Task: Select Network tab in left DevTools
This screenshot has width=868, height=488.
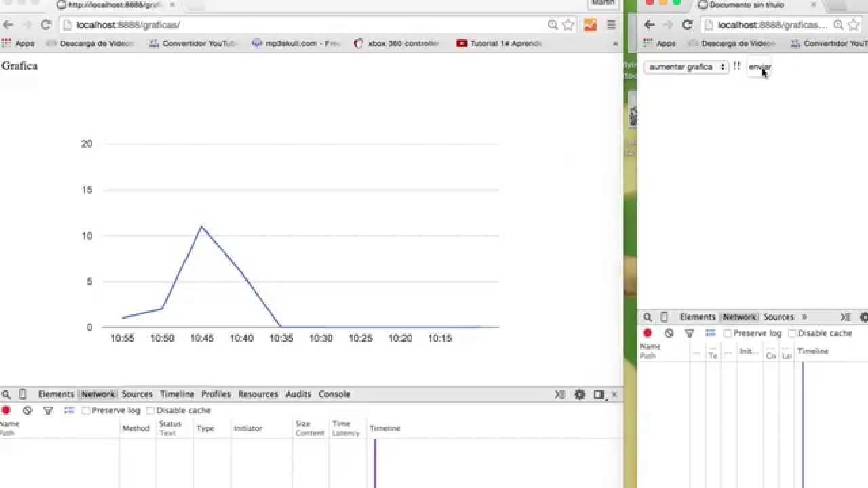Action: click(98, 394)
